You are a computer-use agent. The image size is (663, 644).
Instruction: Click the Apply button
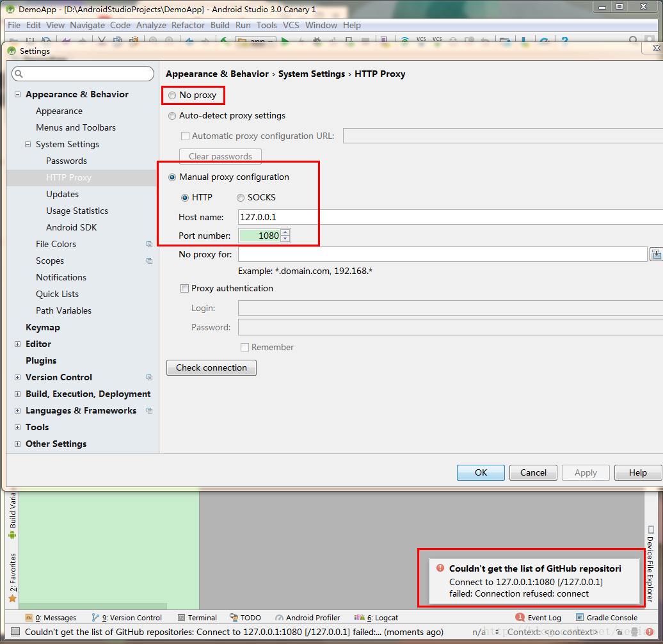click(x=586, y=472)
